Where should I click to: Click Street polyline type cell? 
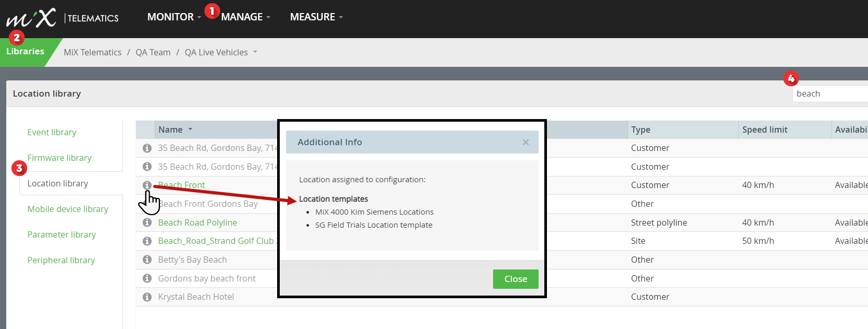pyautogui.click(x=659, y=223)
